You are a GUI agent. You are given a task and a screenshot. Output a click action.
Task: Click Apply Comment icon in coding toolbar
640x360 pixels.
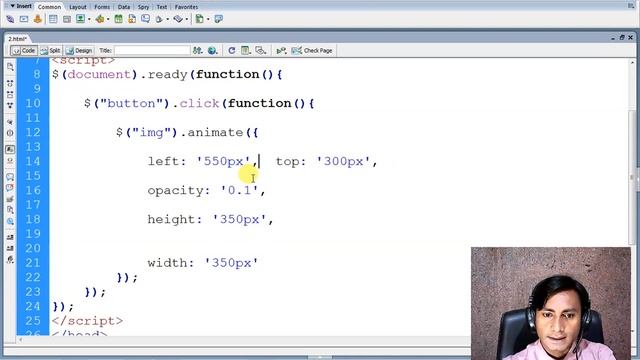(x=10, y=177)
